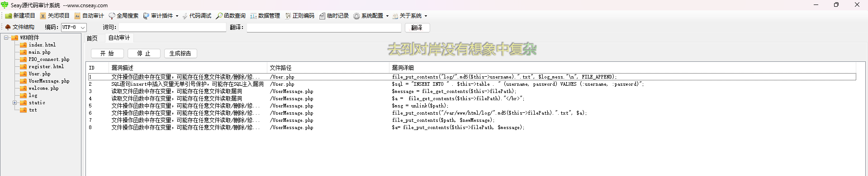Select the PDO_connect.php file icon
The width and height of the screenshot is (868, 176).
[x=23, y=60]
